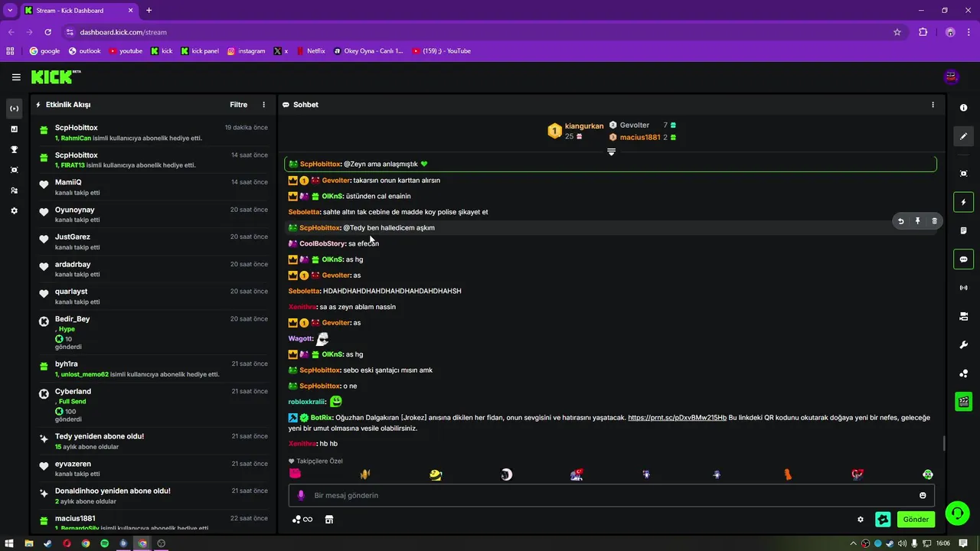Select 'Tedy yeniden abone oldu!' event

pos(154,441)
